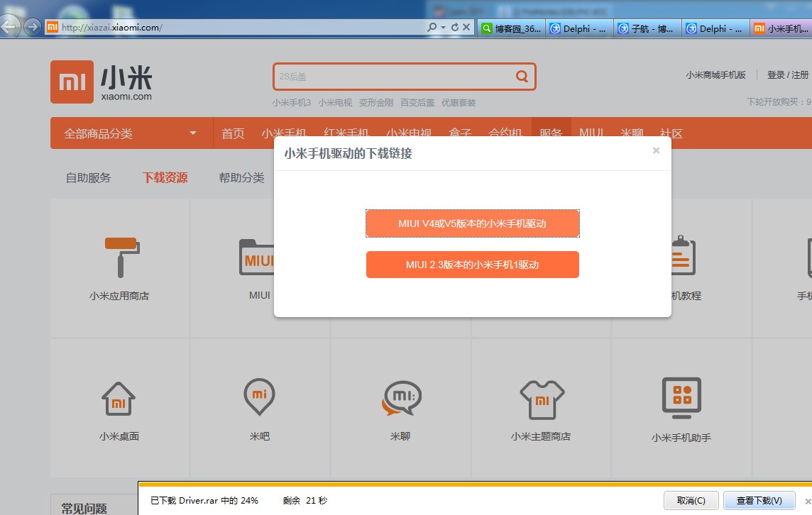
Task: Click the 常见问题 heading
Action: click(84, 509)
